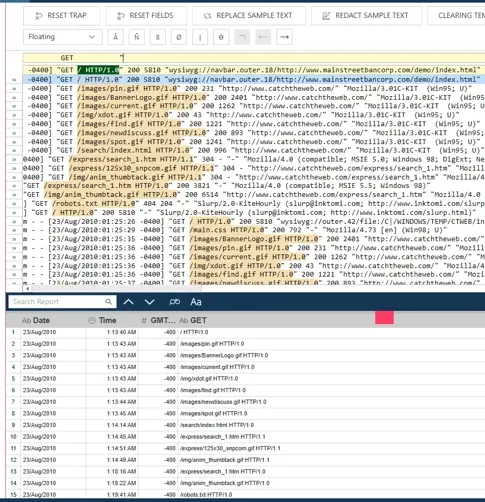Click the right arrow trap button
Image resolution: width=485 pixels, height=502 pixels.
tap(284, 37)
